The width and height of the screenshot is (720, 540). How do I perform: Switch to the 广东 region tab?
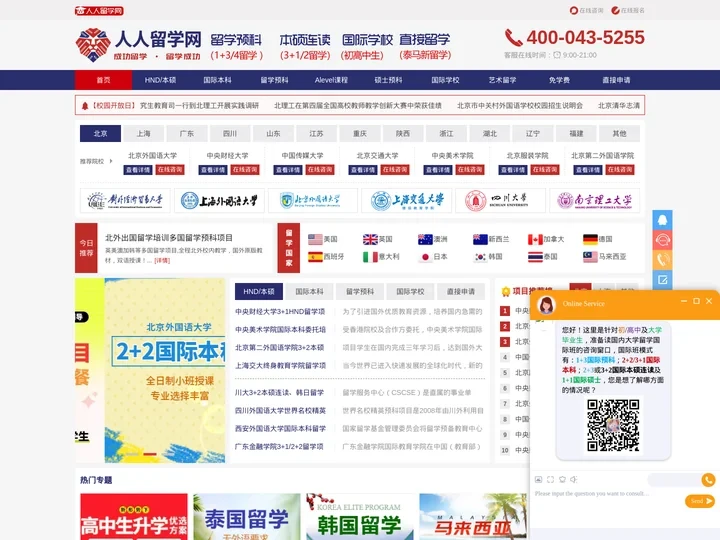(186, 134)
